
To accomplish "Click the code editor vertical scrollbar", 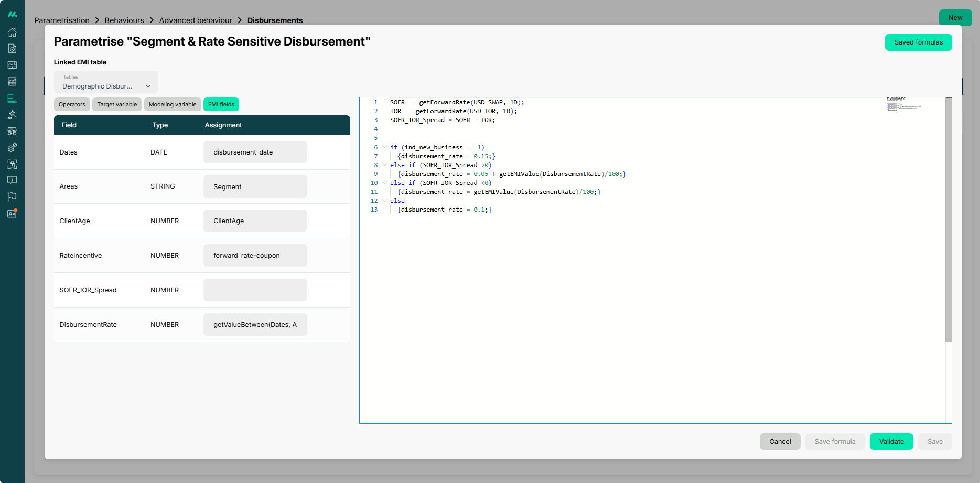I will pyautogui.click(x=949, y=220).
